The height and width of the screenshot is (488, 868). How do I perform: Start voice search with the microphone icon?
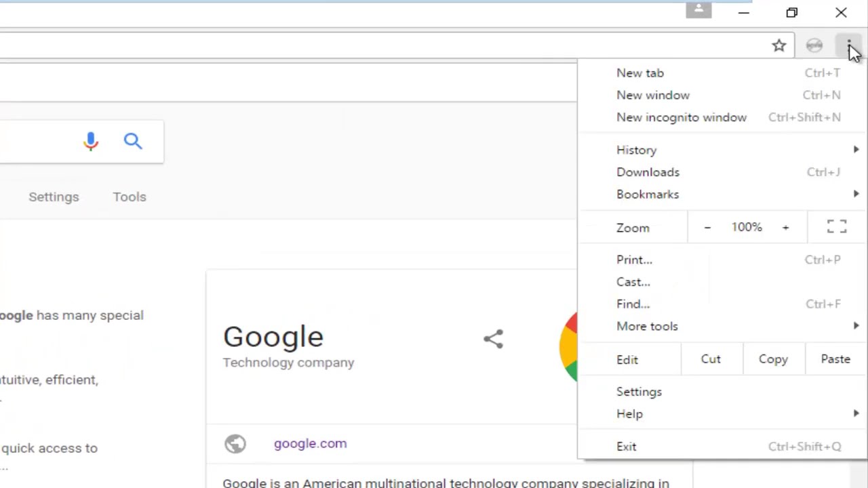[91, 141]
